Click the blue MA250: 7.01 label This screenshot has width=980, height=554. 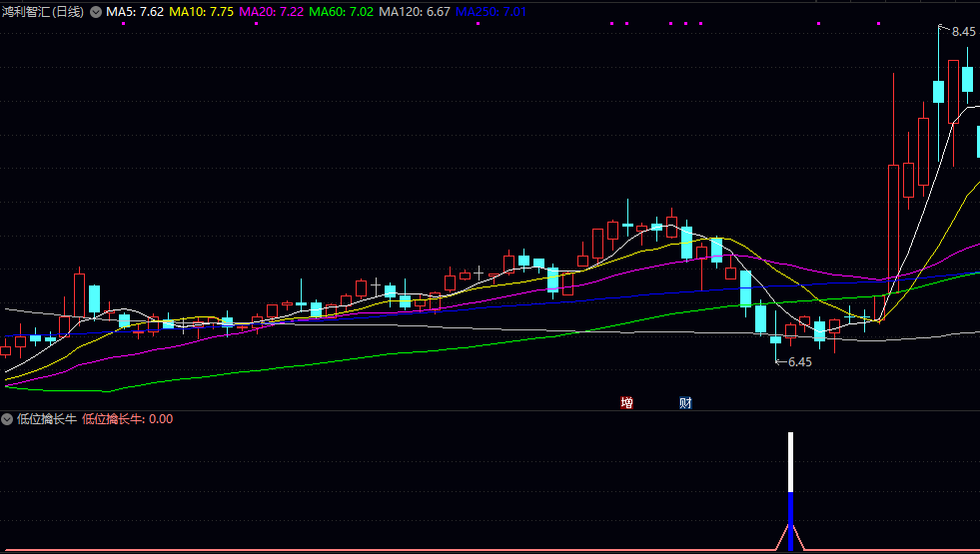[490, 12]
